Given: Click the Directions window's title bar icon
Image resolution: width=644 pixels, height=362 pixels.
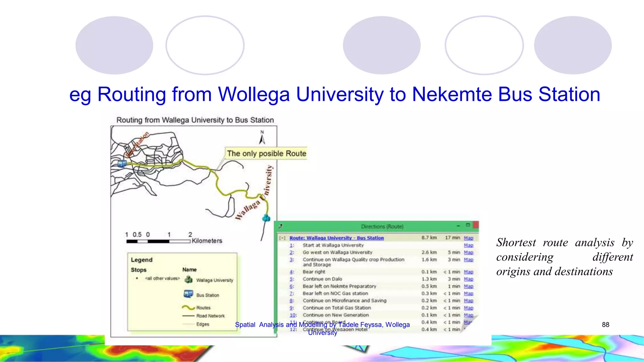Looking at the screenshot, I should tap(280, 226).
